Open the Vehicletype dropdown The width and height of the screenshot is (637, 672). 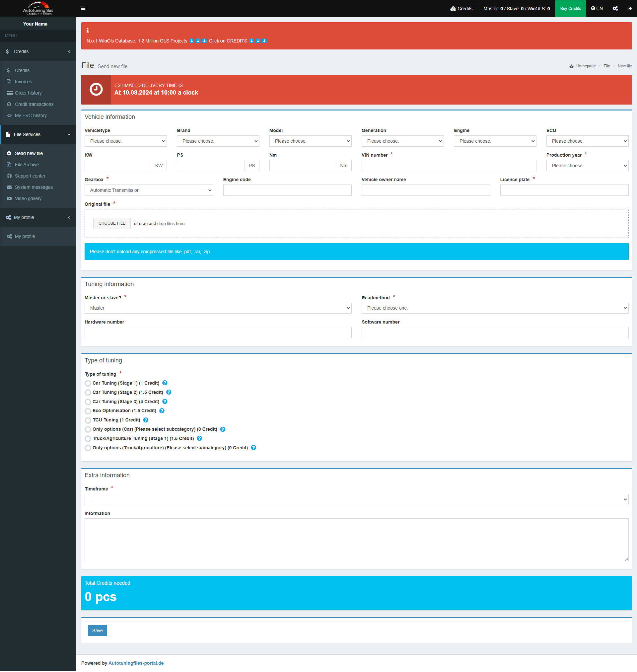pyautogui.click(x=125, y=141)
